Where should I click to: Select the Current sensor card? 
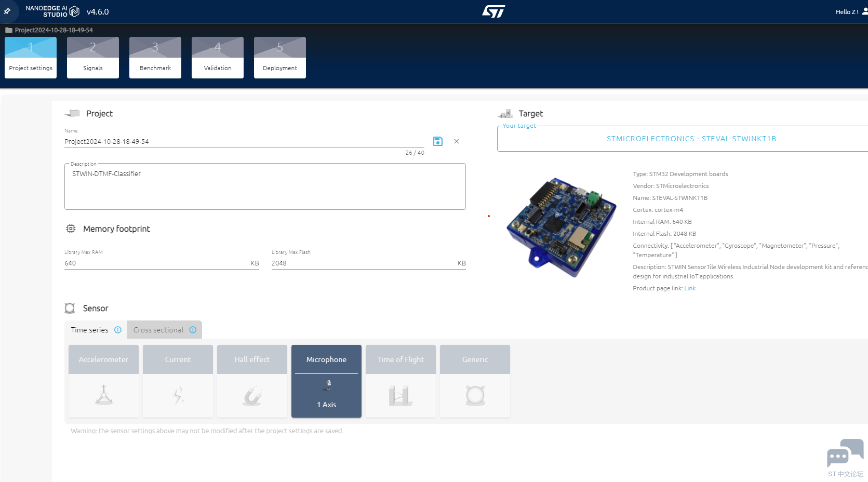point(178,381)
